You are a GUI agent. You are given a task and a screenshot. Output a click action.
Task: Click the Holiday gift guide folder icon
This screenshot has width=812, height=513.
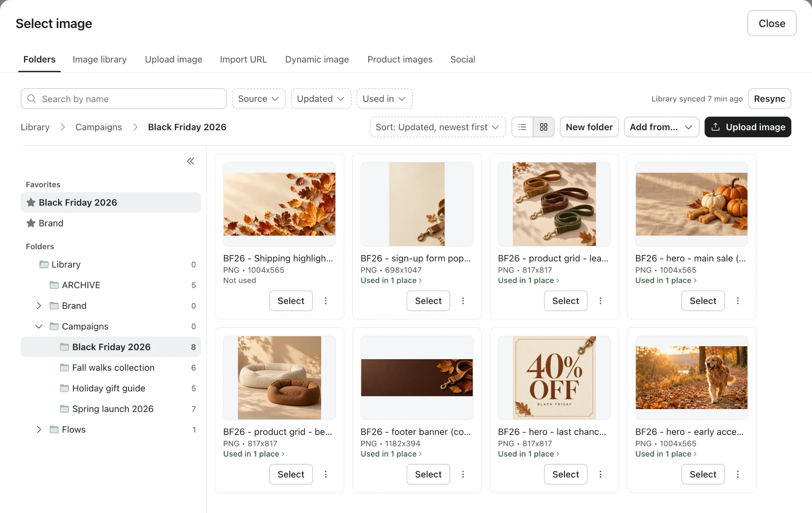point(64,388)
